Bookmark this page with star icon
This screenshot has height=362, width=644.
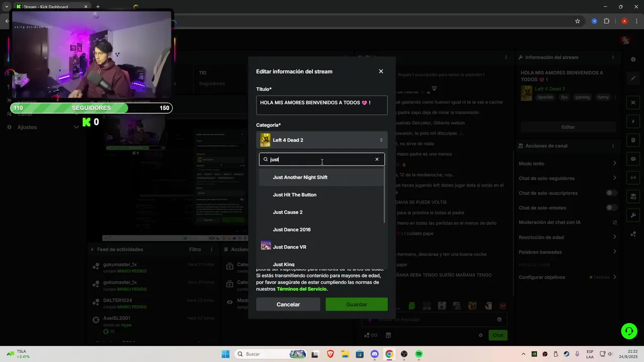point(578,21)
